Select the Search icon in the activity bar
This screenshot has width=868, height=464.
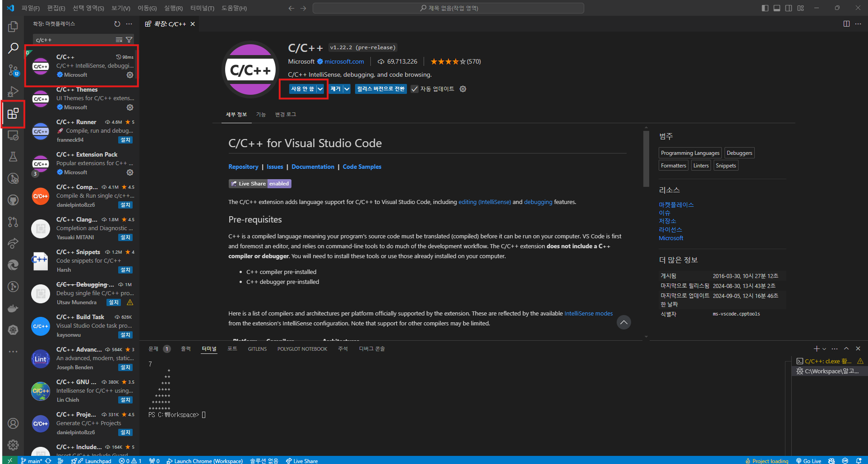pos(13,47)
